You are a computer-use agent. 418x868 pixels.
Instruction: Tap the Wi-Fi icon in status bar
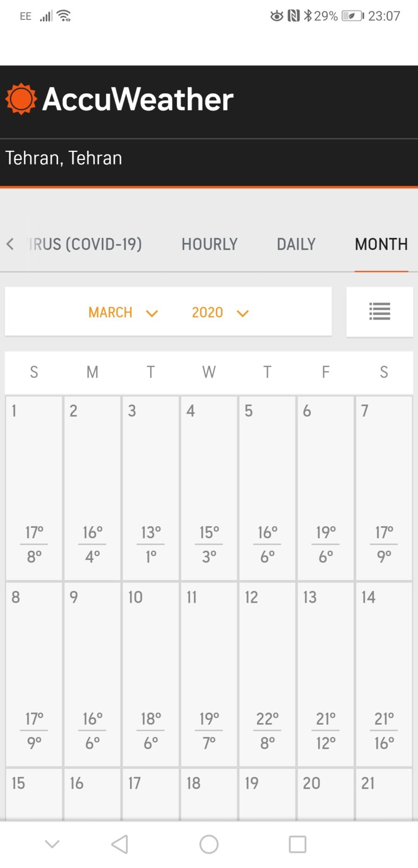coord(65,15)
